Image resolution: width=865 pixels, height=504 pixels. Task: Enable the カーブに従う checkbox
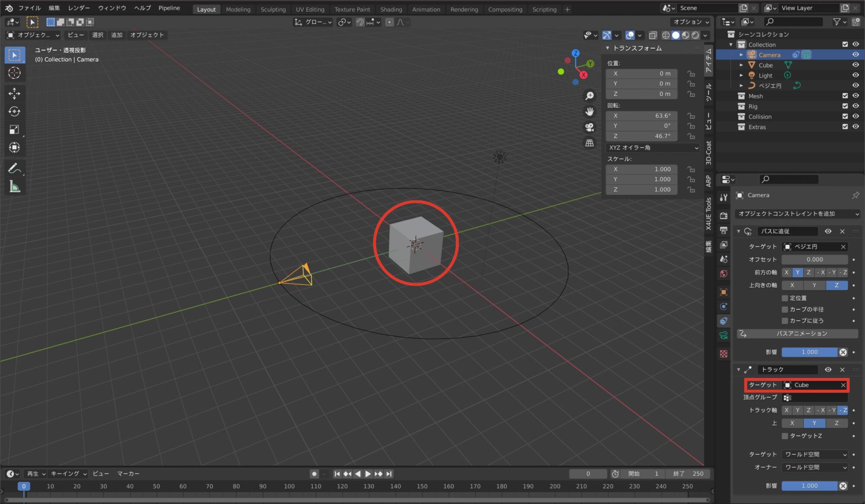click(x=785, y=321)
